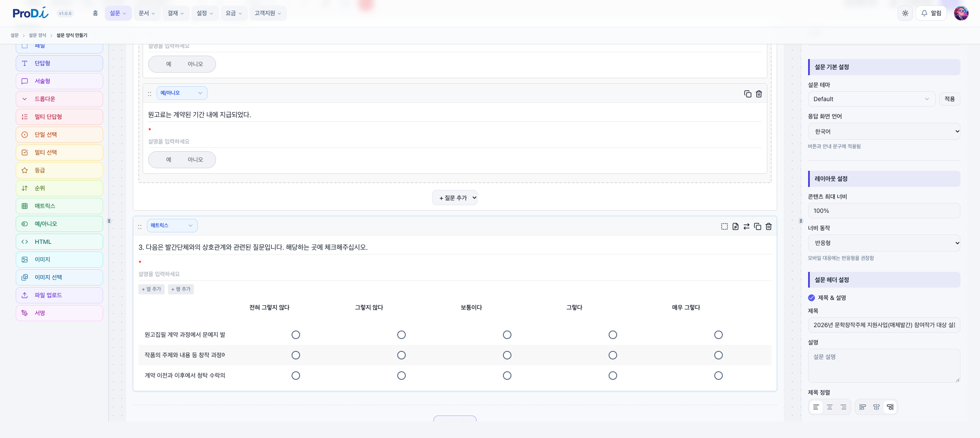Click the 콘텐츠 최대 너비 100% field
Image resolution: width=980 pixels, height=438 pixels.
pyautogui.click(x=884, y=211)
